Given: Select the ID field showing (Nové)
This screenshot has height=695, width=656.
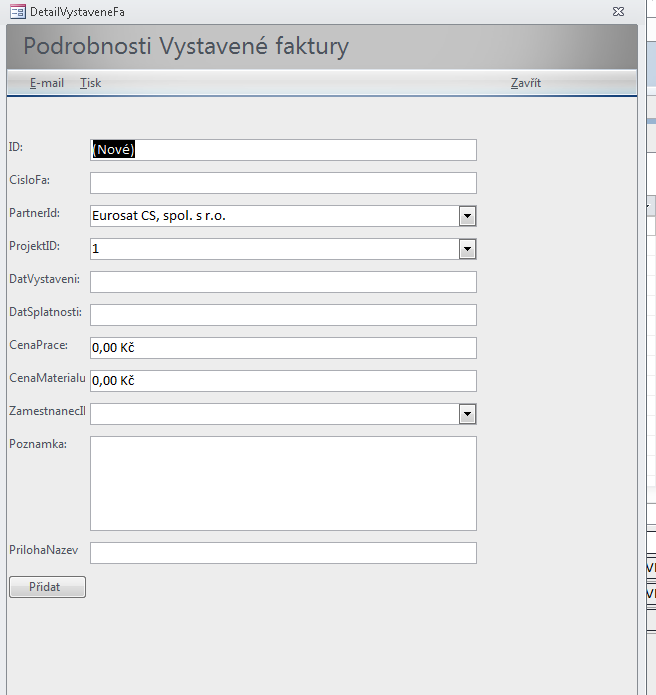Looking at the screenshot, I should click(283, 150).
